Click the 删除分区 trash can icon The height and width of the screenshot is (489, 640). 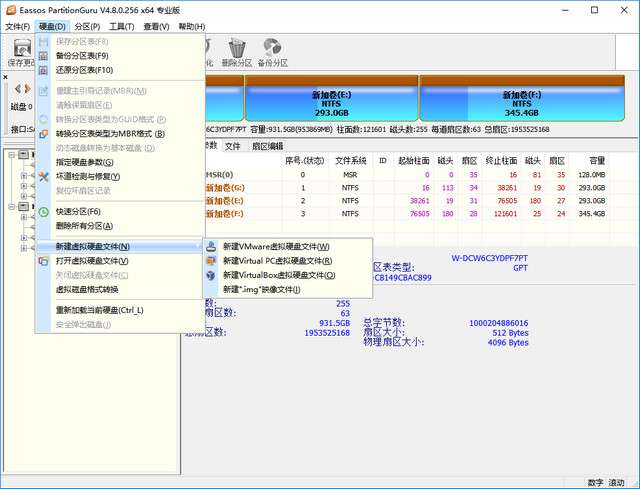pos(236,48)
